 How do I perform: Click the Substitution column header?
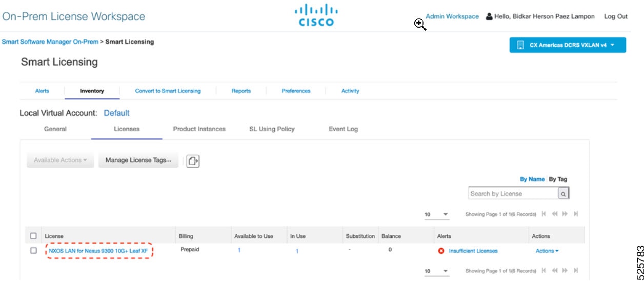tap(360, 236)
